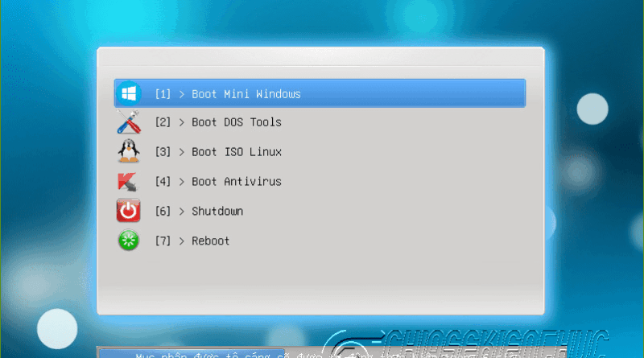The width and height of the screenshot is (644, 358).
Task: Click the blue Windows logo icon
Action: coord(129,93)
